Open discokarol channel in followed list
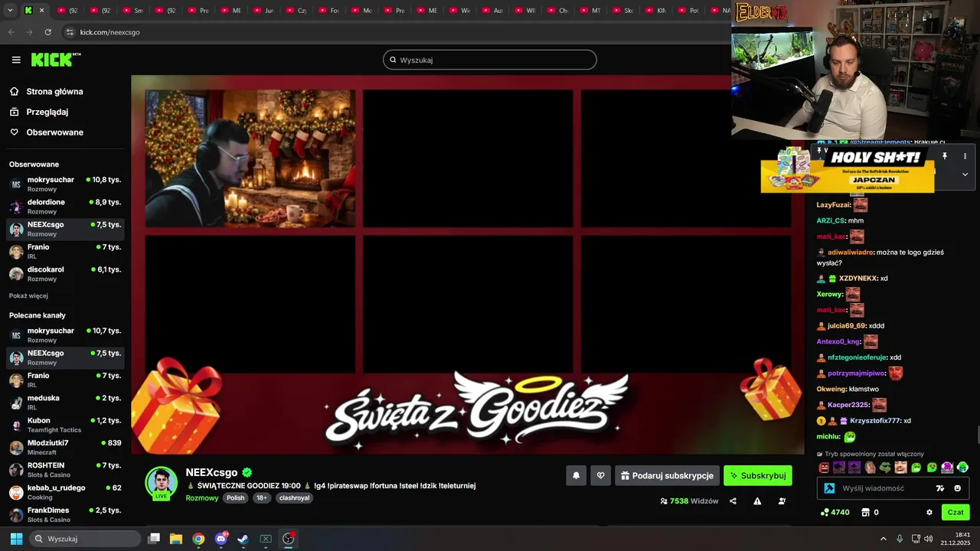The height and width of the screenshot is (551, 980). (x=65, y=274)
